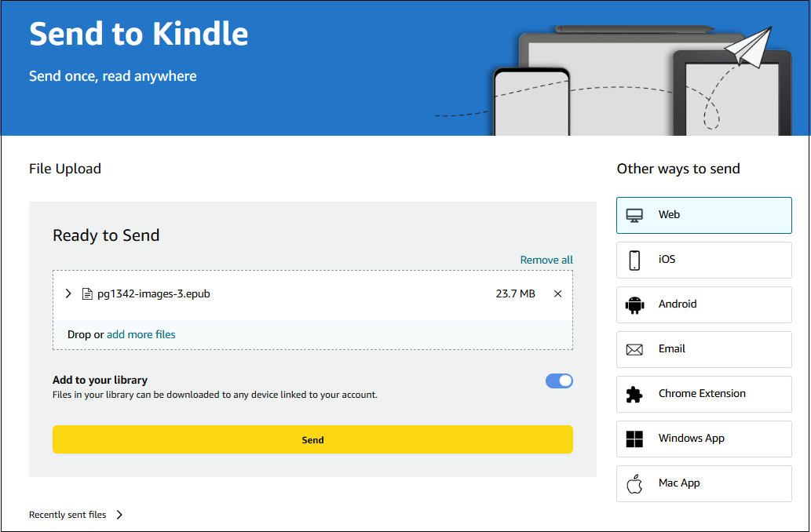Click the Windows logo icon
811x532 pixels.
[634, 439]
